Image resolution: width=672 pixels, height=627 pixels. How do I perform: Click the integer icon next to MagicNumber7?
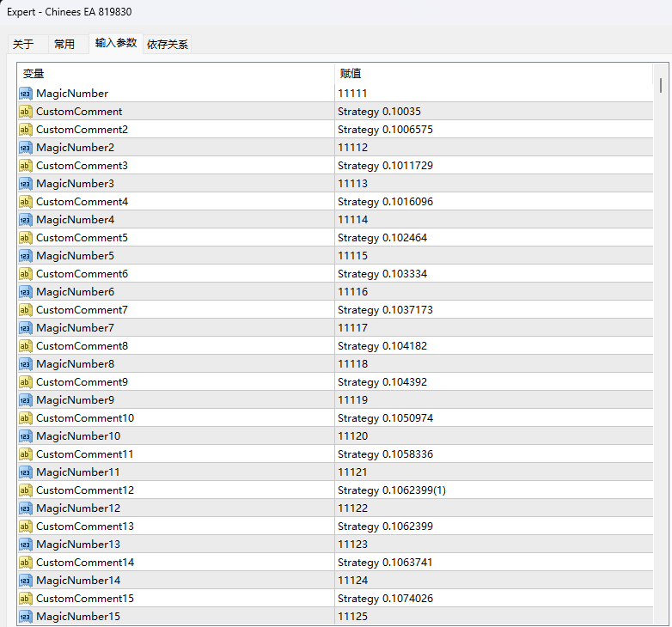pyautogui.click(x=26, y=328)
